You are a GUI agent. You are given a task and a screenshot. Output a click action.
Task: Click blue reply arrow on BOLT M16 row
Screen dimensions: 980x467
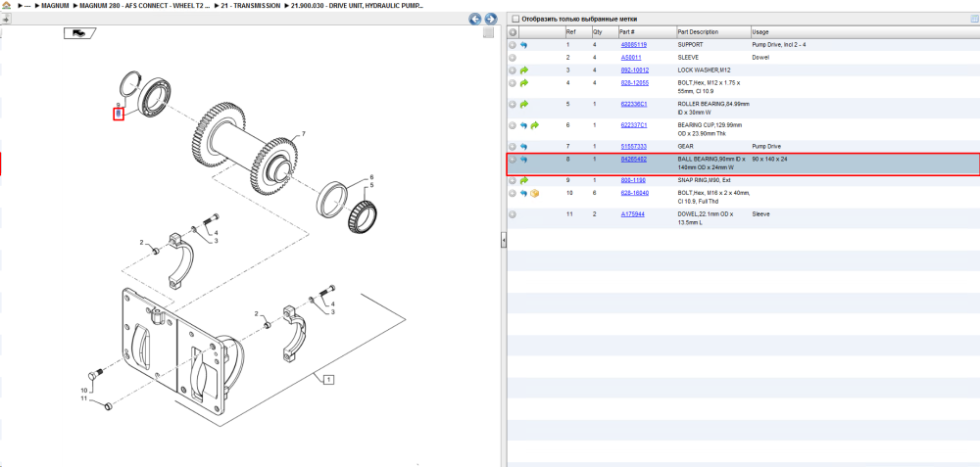[523, 194]
